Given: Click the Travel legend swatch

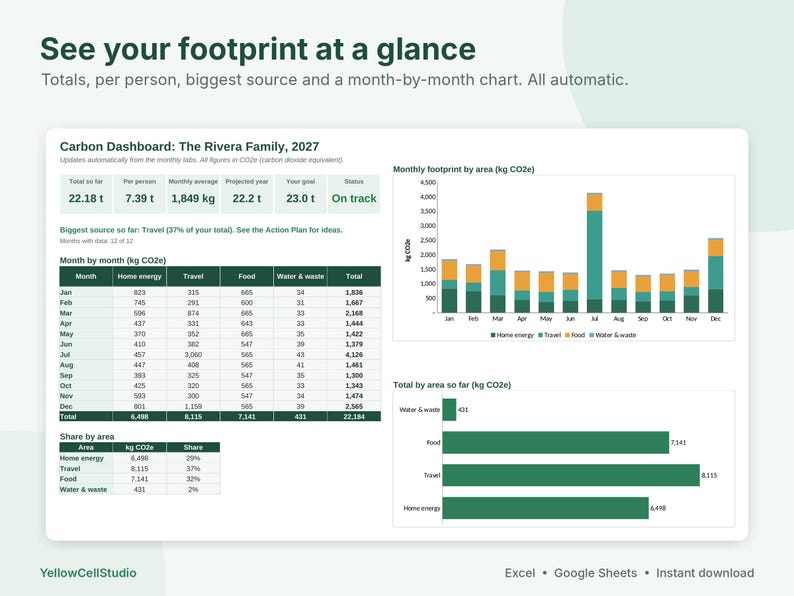Looking at the screenshot, I should click(x=540, y=335).
